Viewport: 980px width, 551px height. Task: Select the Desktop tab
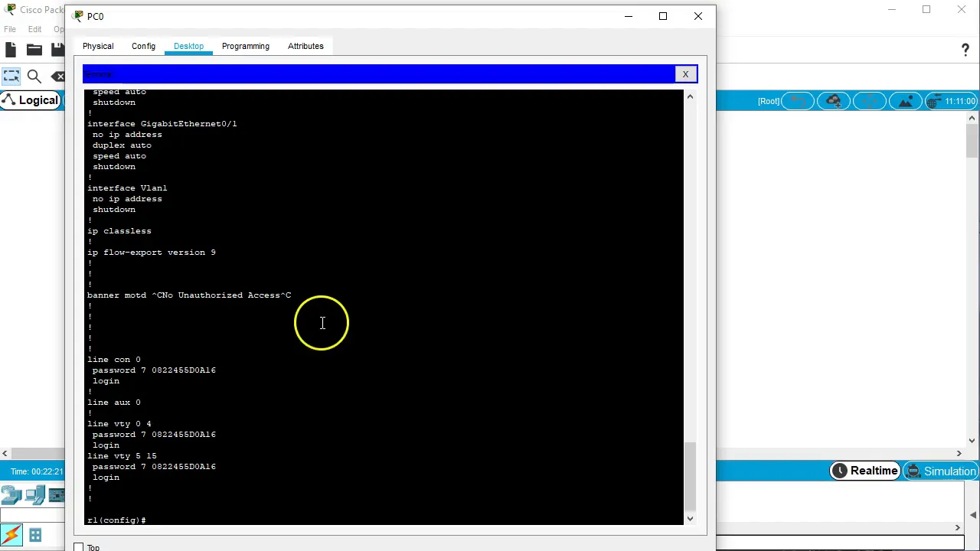(x=188, y=46)
